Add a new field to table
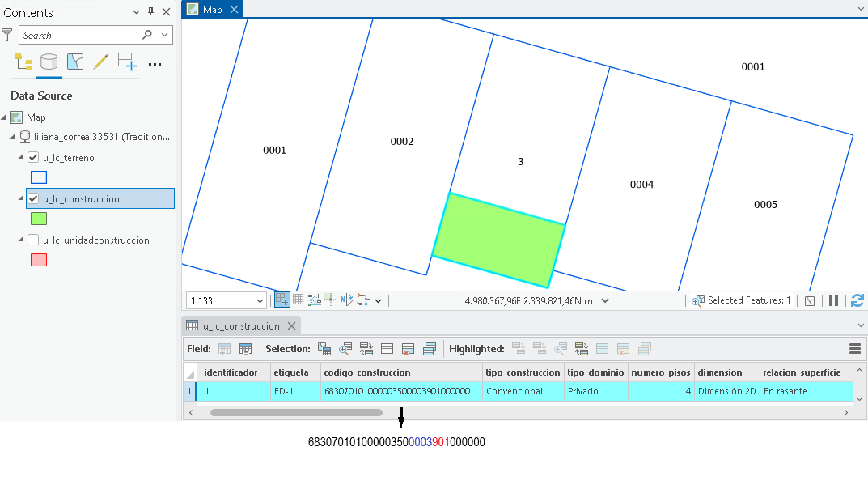 [224, 349]
